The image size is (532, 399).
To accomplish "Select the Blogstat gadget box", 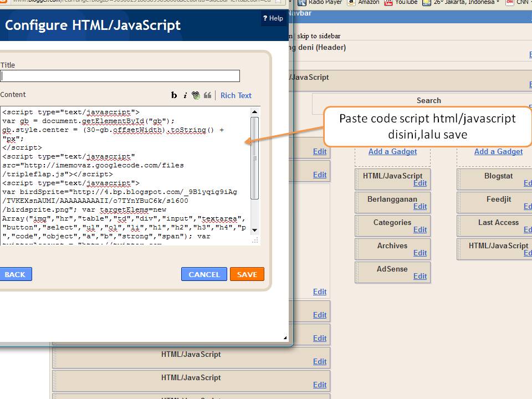I will (494, 179).
